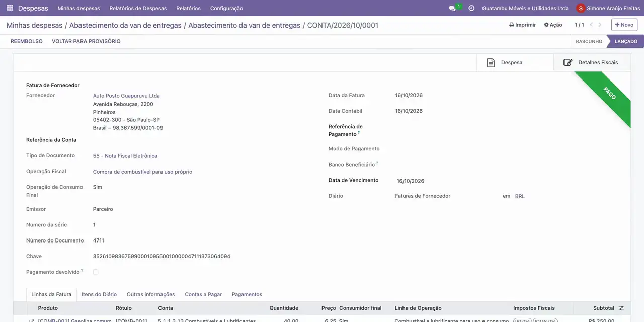644x322 pixels.
Task: Open Relatórios de Despesas menu
Action: point(138,8)
